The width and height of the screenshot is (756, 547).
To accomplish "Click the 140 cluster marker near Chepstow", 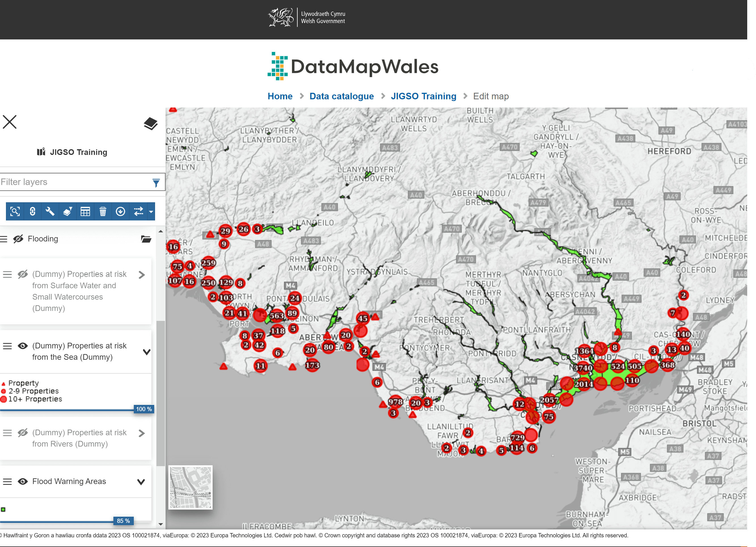I will pyautogui.click(x=683, y=334).
